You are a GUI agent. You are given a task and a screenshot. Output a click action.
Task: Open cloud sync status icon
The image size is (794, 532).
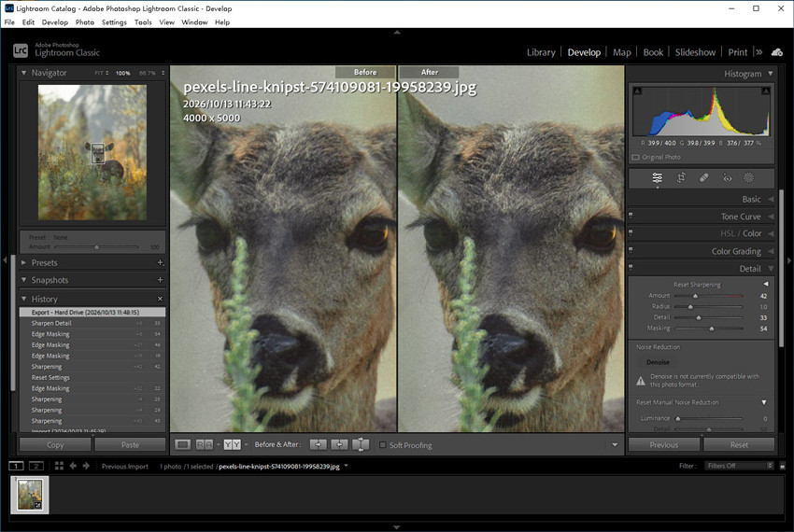[777, 52]
